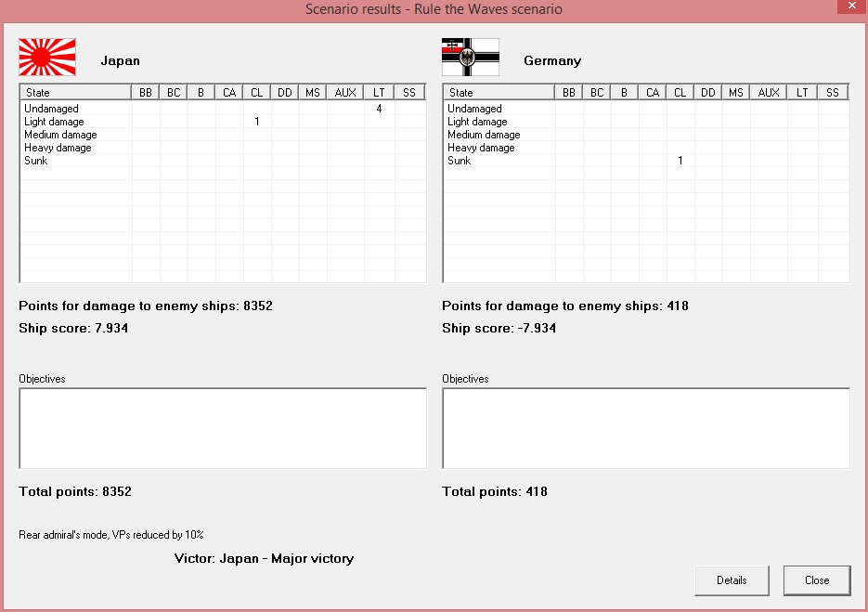The image size is (868, 612).
Task: Click the Sunk row label in Germany's table
Action: click(459, 161)
